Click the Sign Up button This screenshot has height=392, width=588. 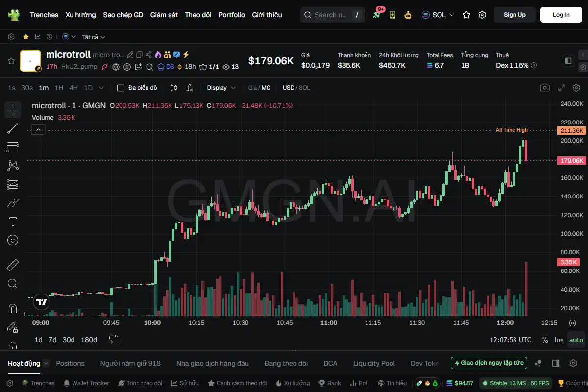coord(514,15)
